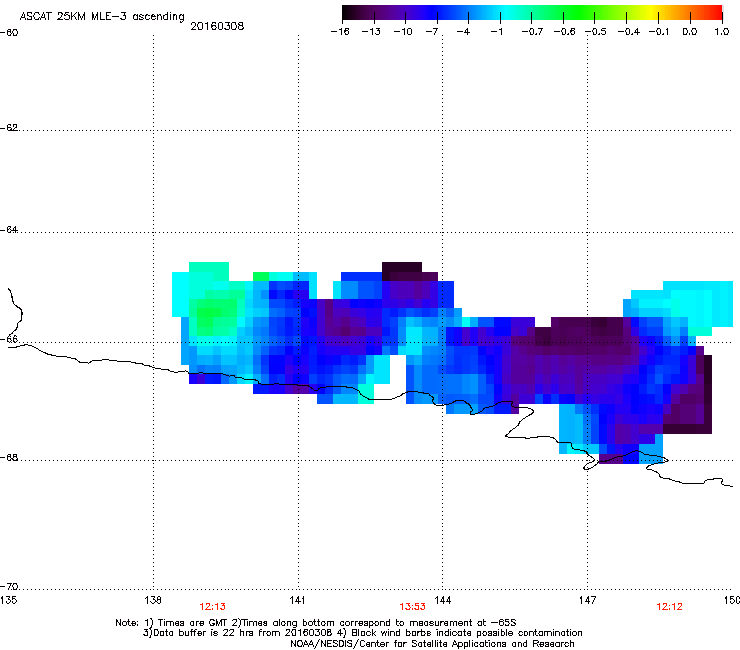This screenshot has height=650, width=740.
Task: Click the color bar label -1
Action: (x=496, y=32)
